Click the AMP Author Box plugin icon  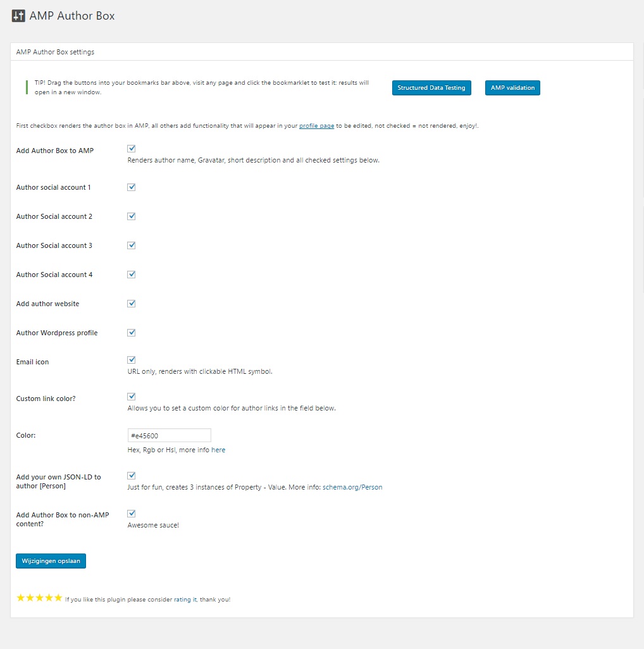click(18, 16)
